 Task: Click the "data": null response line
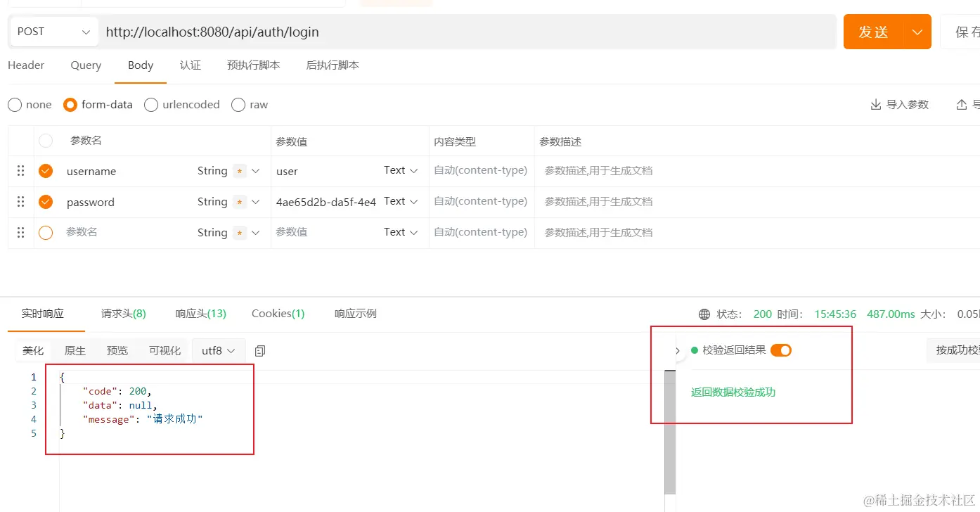(120, 405)
